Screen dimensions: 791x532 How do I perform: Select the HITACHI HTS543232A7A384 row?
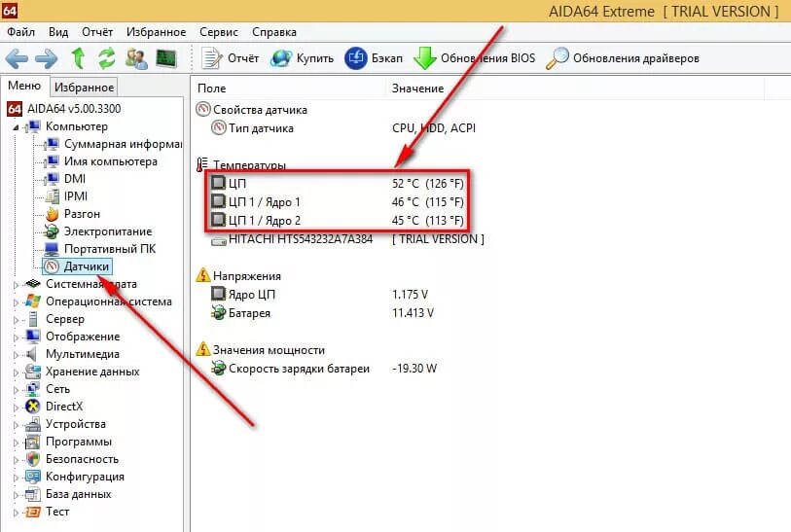(347, 239)
